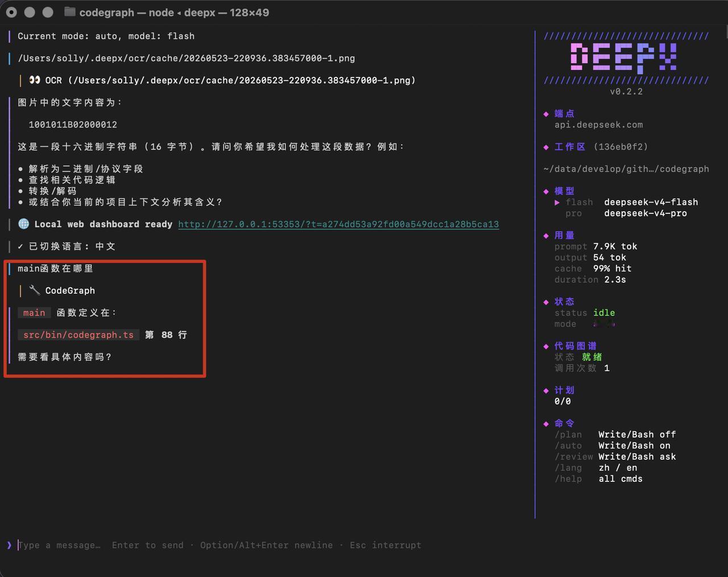The width and height of the screenshot is (728, 577).
Task: Click the /plan command entry
Action: 615,435
